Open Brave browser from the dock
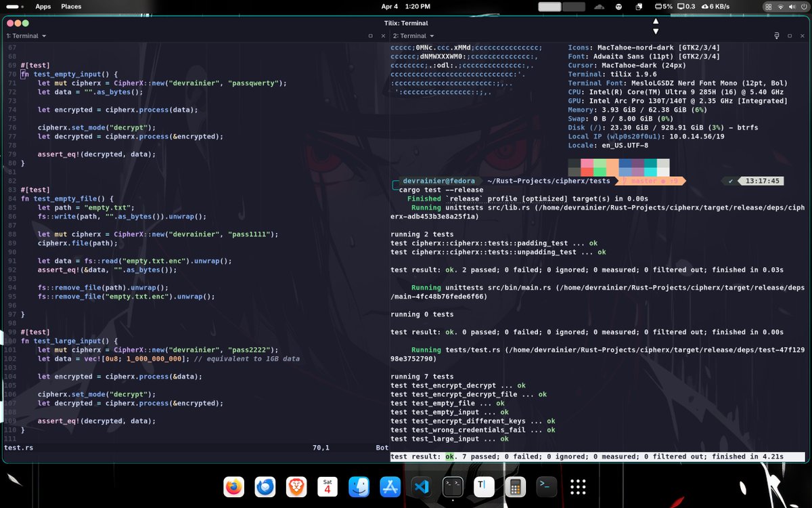Viewport: 812px width, 508px height. 296,486
